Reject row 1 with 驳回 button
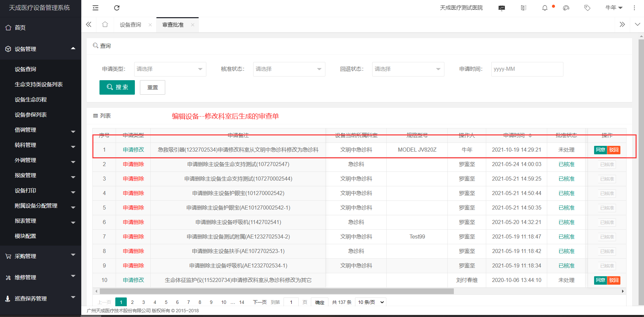644x317 pixels. 614,150
